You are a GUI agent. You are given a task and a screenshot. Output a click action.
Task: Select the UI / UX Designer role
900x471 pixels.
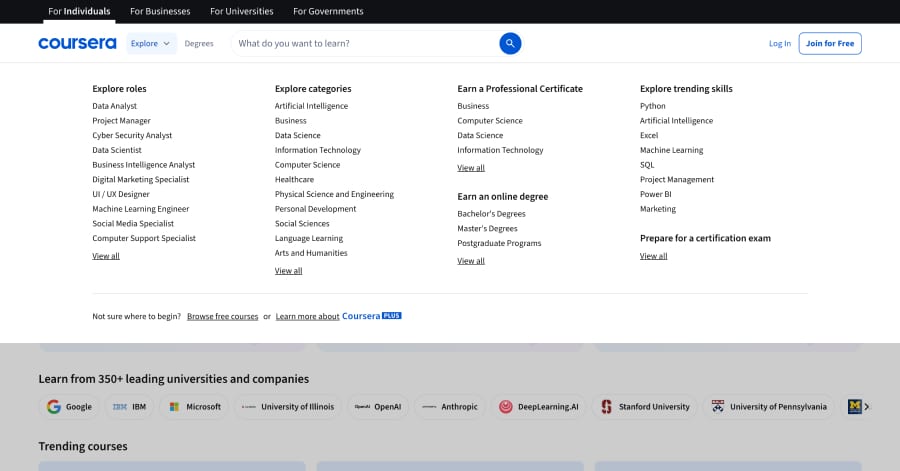point(121,194)
